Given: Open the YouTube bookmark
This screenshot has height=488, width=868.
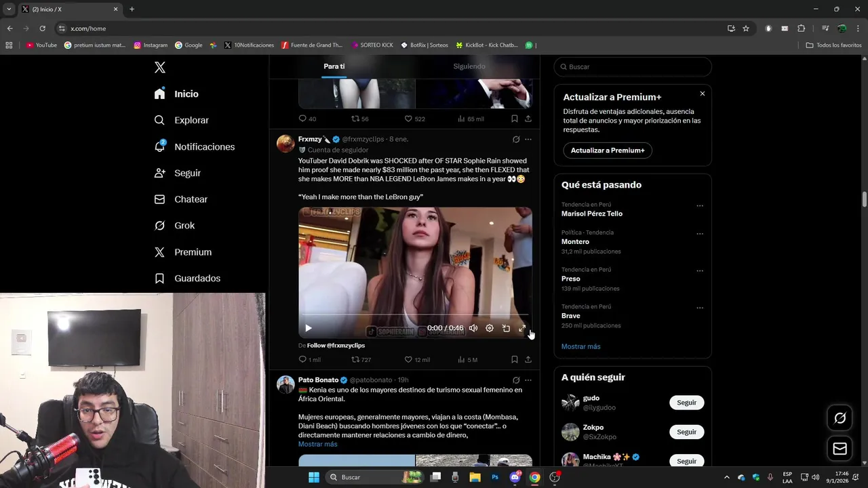Looking at the screenshot, I should coord(41,45).
